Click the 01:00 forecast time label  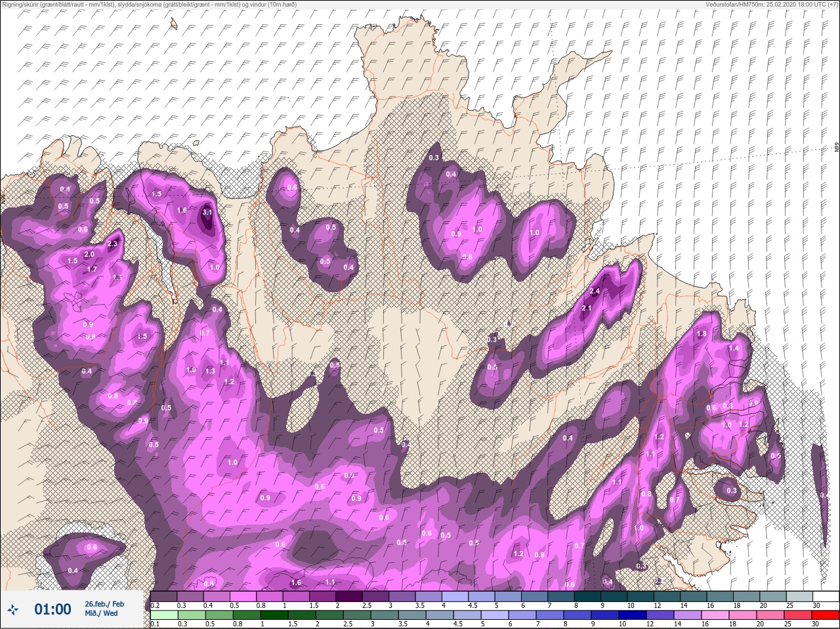(x=52, y=610)
